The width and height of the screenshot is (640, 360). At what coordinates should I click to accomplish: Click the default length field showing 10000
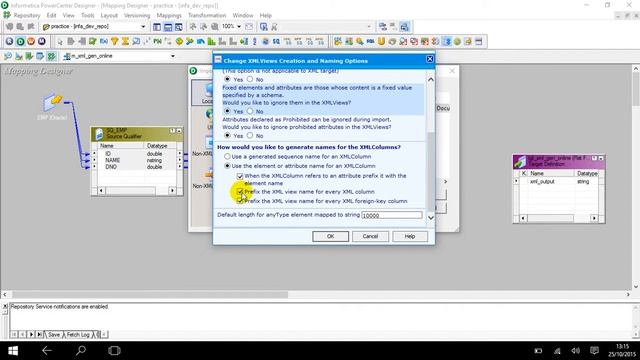[391, 215]
